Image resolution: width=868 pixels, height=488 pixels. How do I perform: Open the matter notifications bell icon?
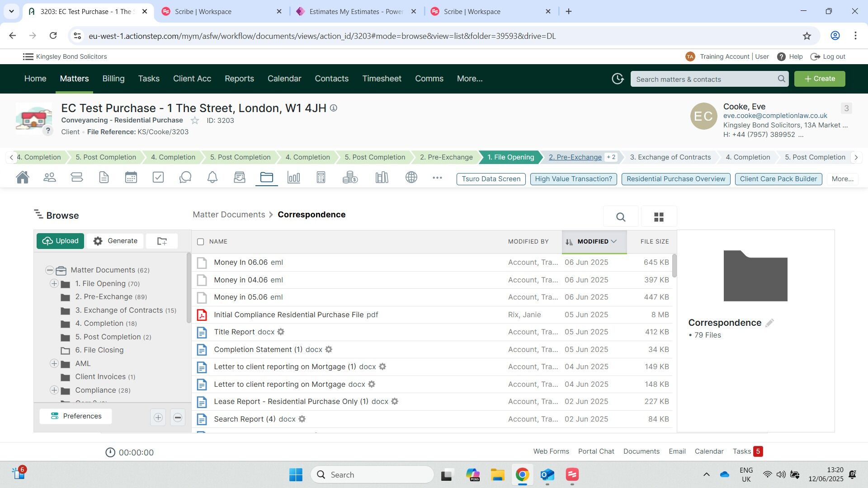(x=212, y=178)
